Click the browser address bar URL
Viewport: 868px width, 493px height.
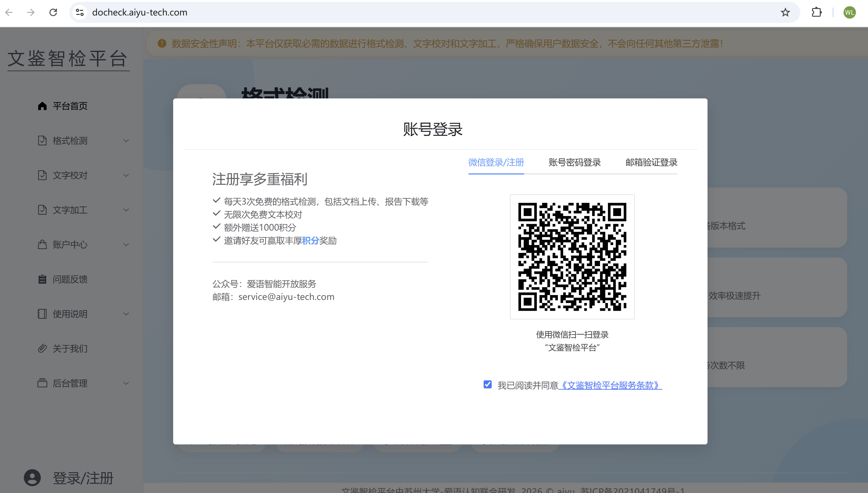(x=139, y=12)
